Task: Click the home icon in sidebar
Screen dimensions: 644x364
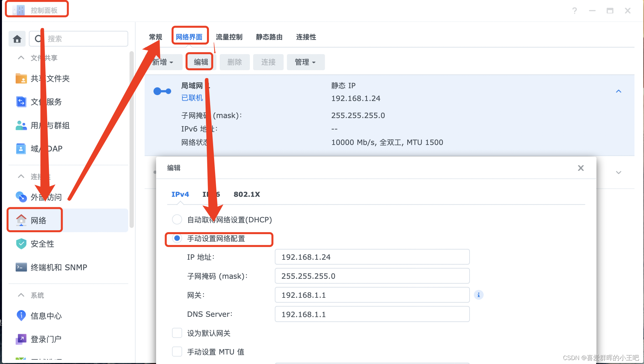Action: 17,39
